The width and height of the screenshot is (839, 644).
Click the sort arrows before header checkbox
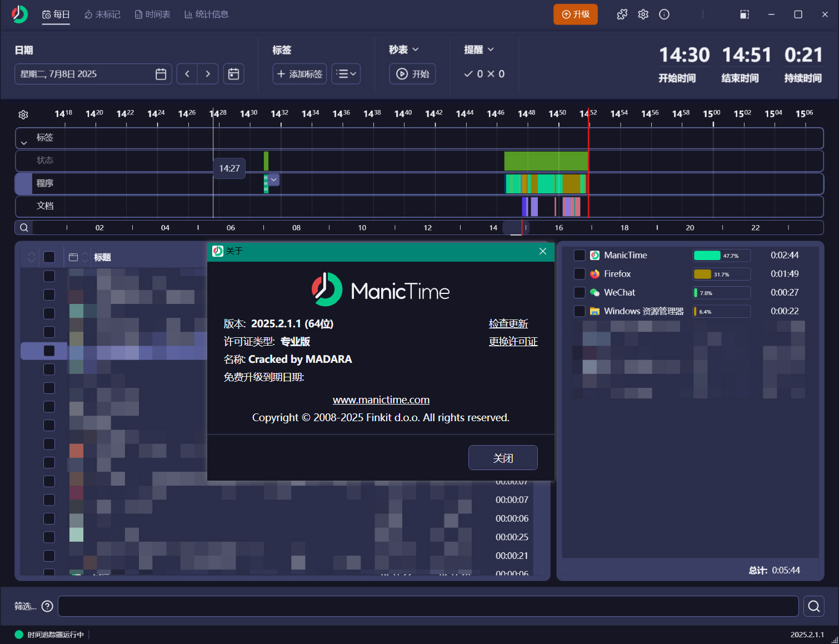32,257
